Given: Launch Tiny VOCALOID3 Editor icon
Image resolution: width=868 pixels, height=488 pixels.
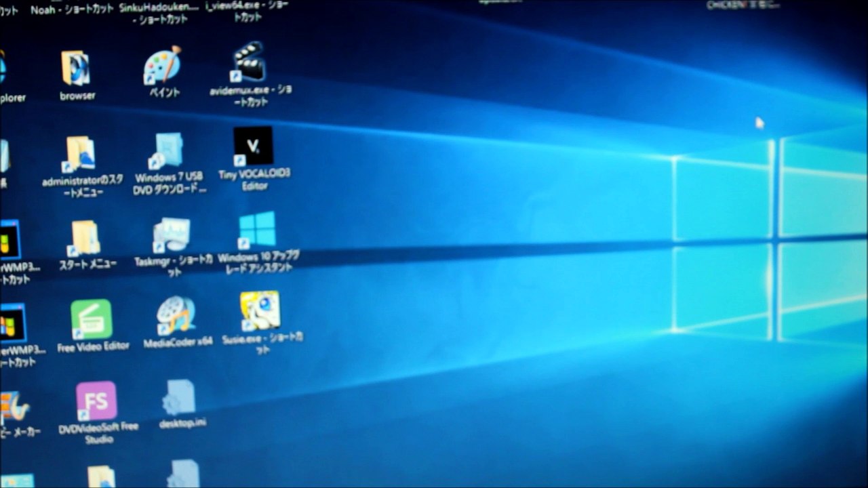Looking at the screenshot, I should [x=253, y=146].
